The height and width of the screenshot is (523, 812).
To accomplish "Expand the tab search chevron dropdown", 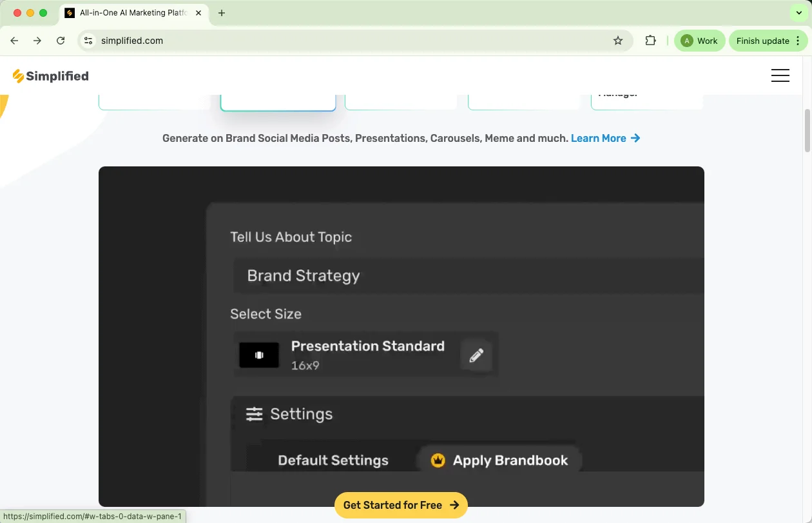I will click(799, 13).
